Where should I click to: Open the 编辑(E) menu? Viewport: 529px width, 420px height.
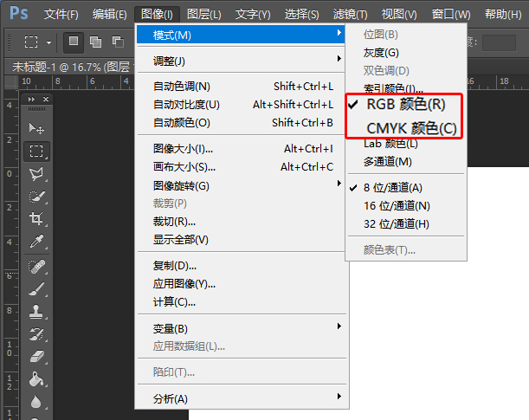coord(110,15)
